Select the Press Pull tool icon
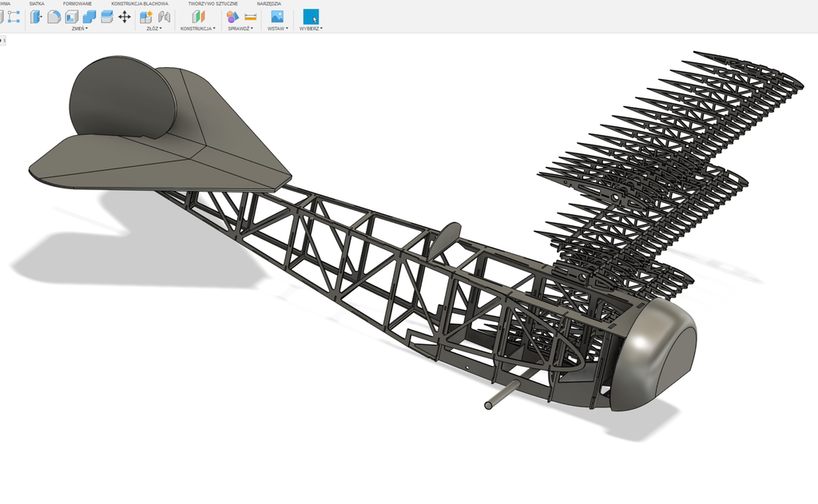The height and width of the screenshot is (504, 818). coord(36,17)
